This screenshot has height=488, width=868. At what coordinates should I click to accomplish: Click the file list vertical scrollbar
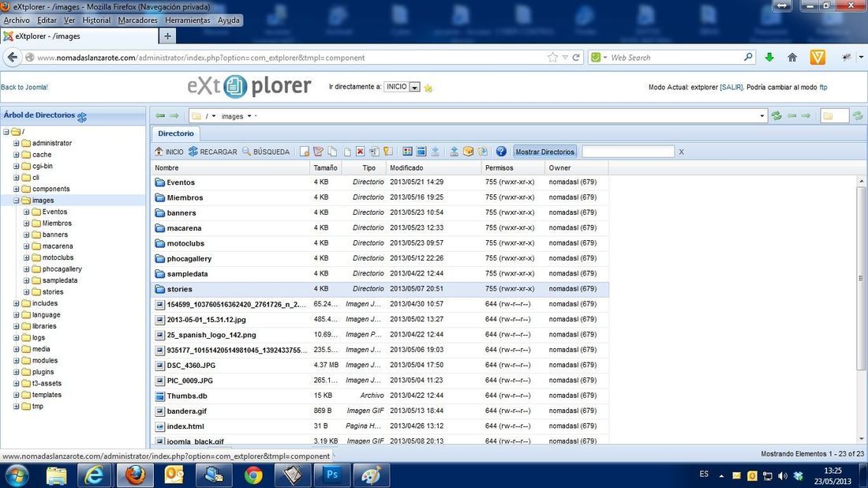861,279
